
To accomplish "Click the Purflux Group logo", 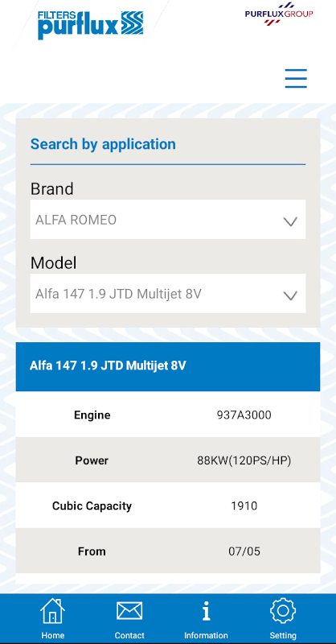I will coord(279,14).
